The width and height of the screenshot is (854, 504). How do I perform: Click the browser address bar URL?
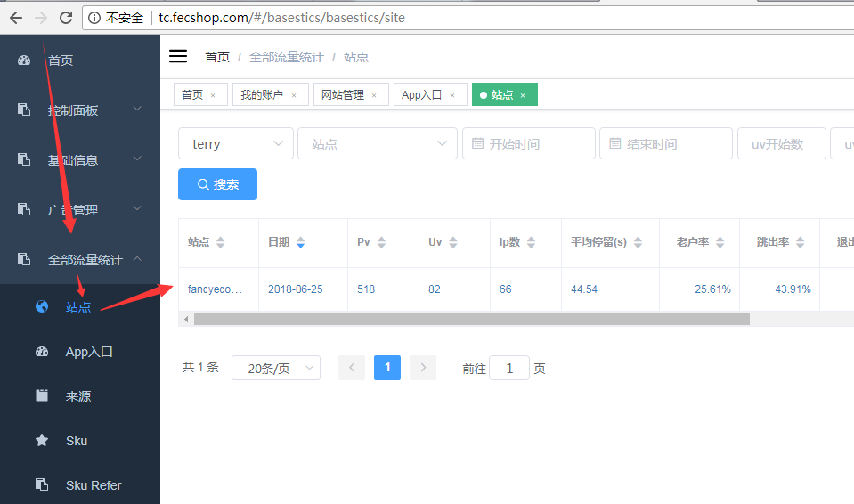pos(281,18)
